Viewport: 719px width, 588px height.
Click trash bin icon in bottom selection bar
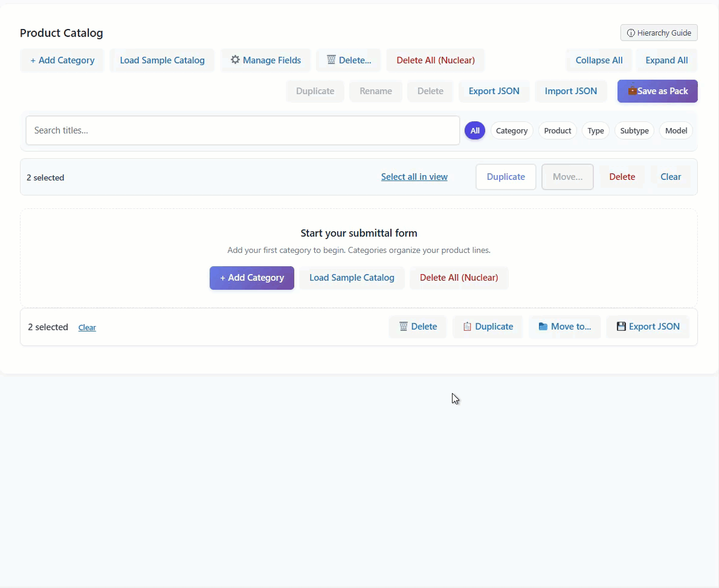coord(404,327)
